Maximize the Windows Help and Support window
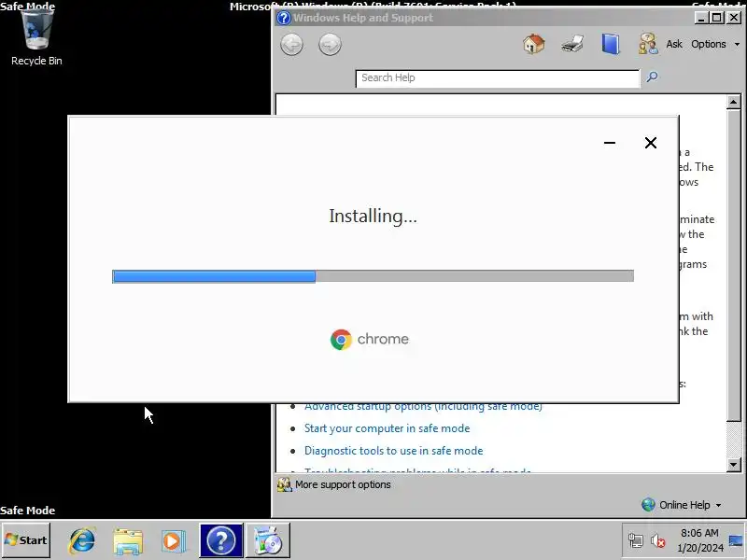747x560 pixels. click(716, 18)
